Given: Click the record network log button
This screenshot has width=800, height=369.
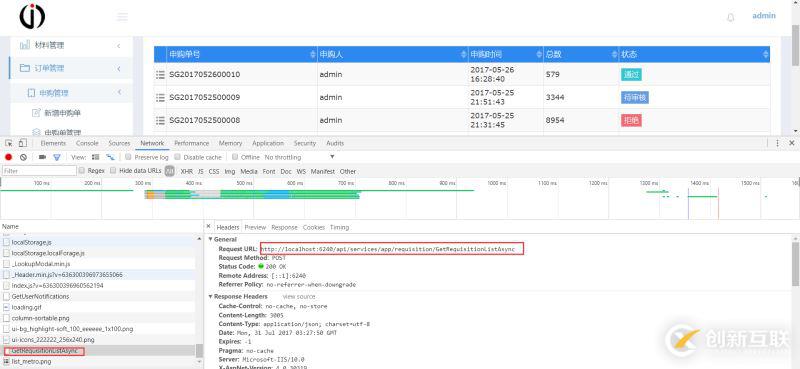Looking at the screenshot, I should (x=8, y=157).
